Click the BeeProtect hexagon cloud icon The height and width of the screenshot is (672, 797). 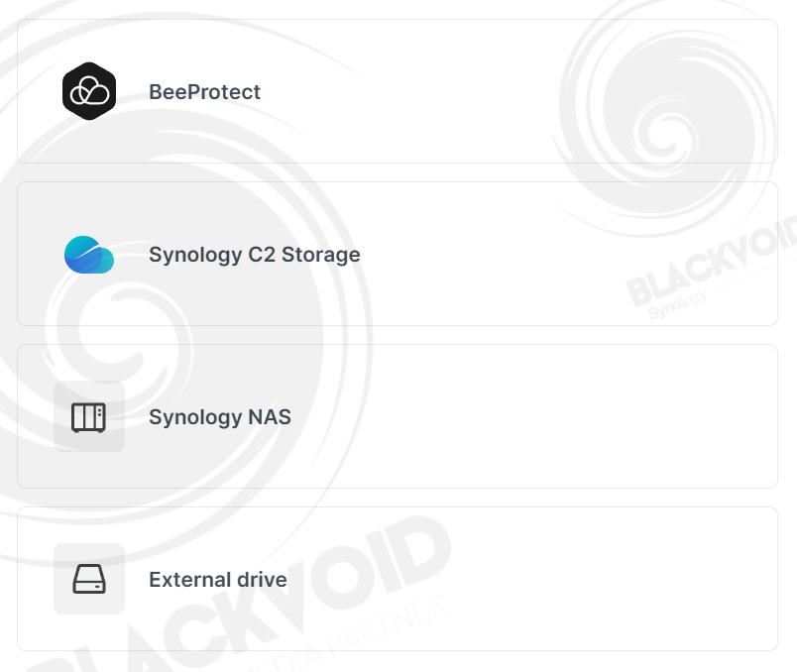point(89,91)
